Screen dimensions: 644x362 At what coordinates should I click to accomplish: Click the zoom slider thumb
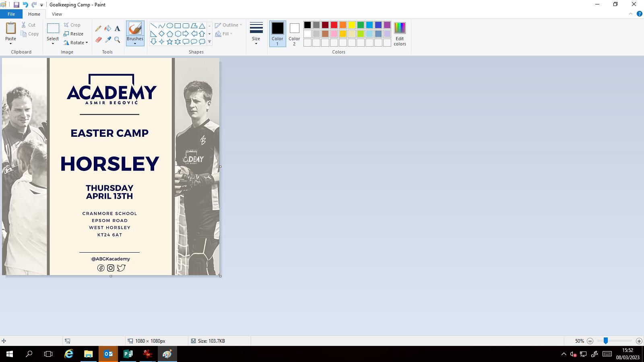click(x=605, y=341)
